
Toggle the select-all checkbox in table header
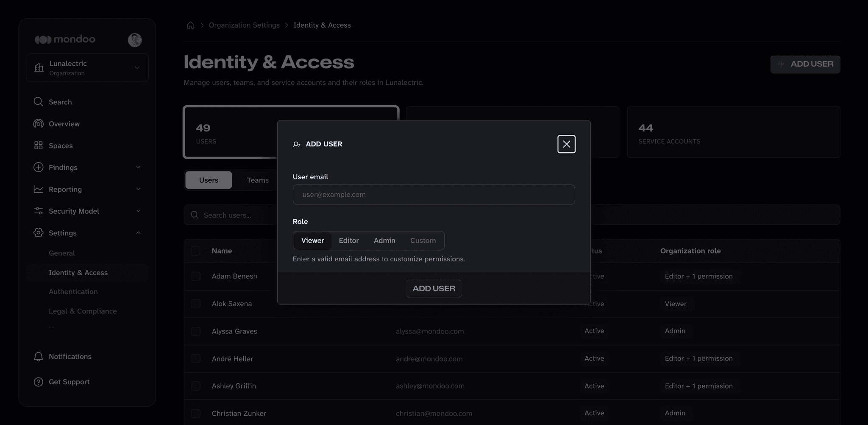pyautogui.click(x=195, y=251)
